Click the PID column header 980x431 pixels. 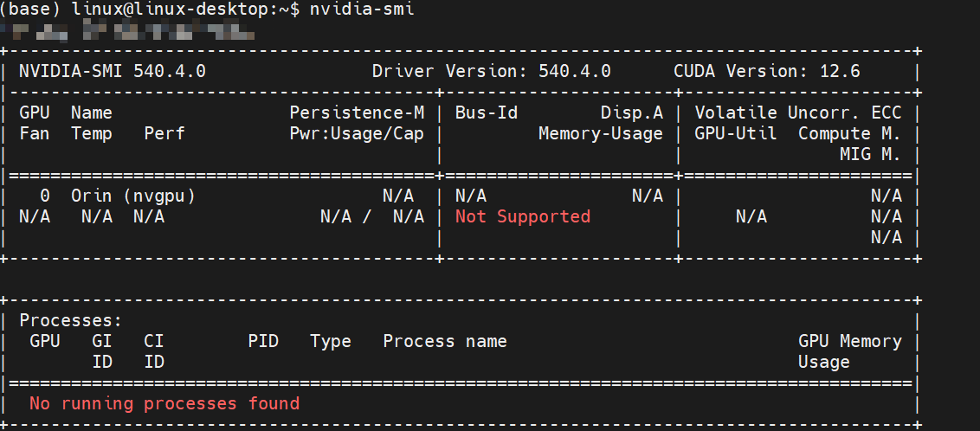coord(263,341)
